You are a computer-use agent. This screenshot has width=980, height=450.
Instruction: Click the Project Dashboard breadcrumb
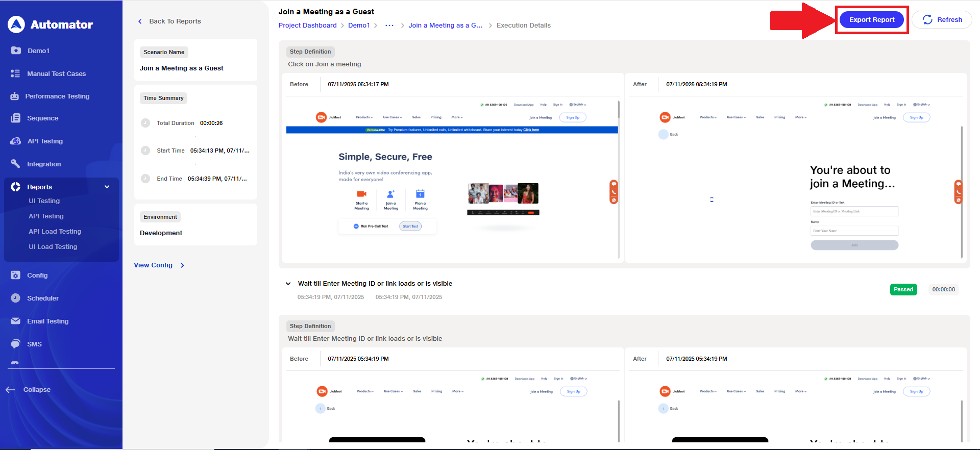point(307,26)
